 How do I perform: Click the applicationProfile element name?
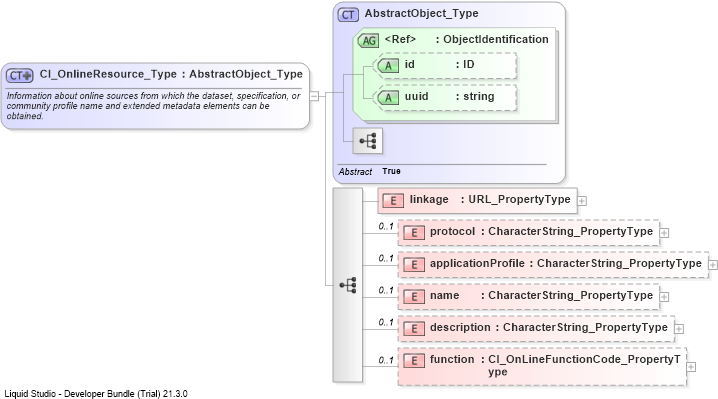477,263
